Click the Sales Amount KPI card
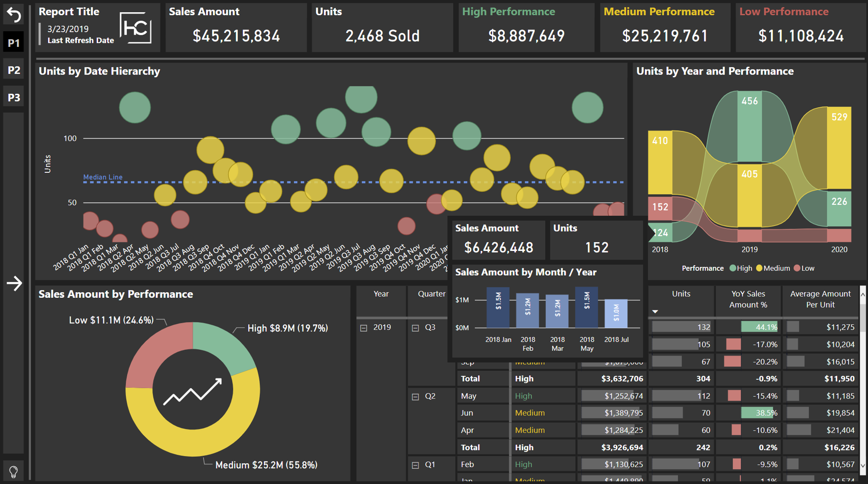Screen dimensions: 868x484 (236, 27)
